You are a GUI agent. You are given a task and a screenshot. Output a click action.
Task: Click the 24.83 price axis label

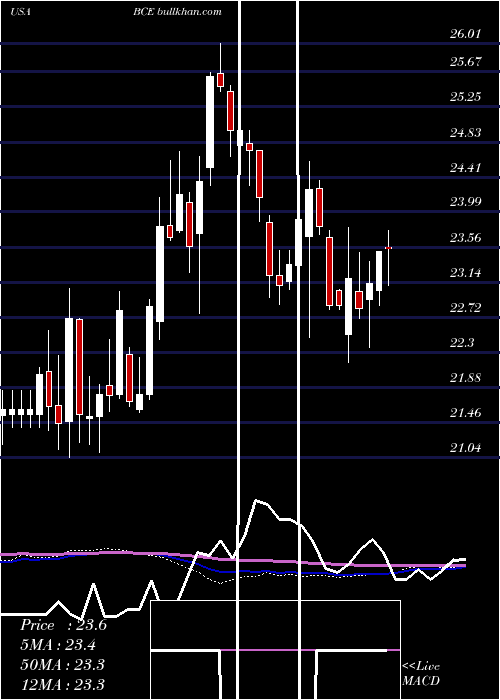(x=466, y=132)
